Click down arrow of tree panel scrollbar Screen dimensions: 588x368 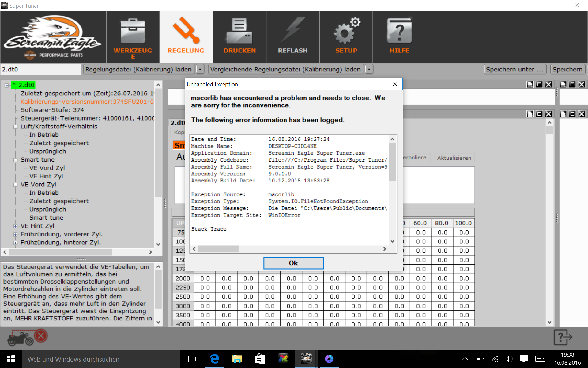(158, 244)
